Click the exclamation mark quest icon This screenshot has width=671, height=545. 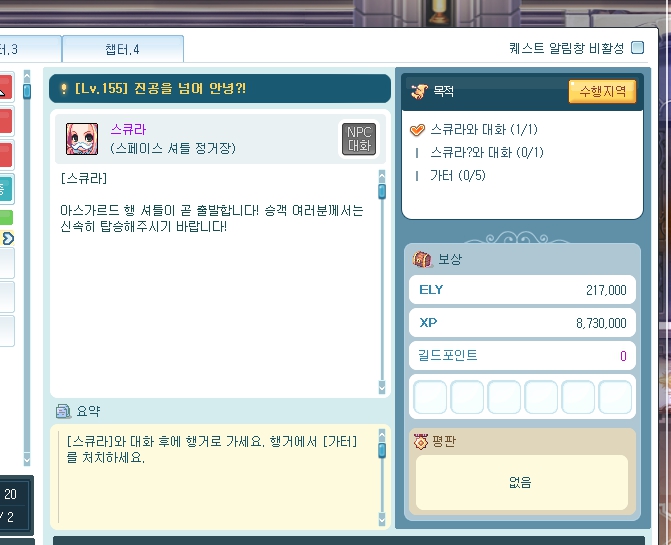(64, 89)
